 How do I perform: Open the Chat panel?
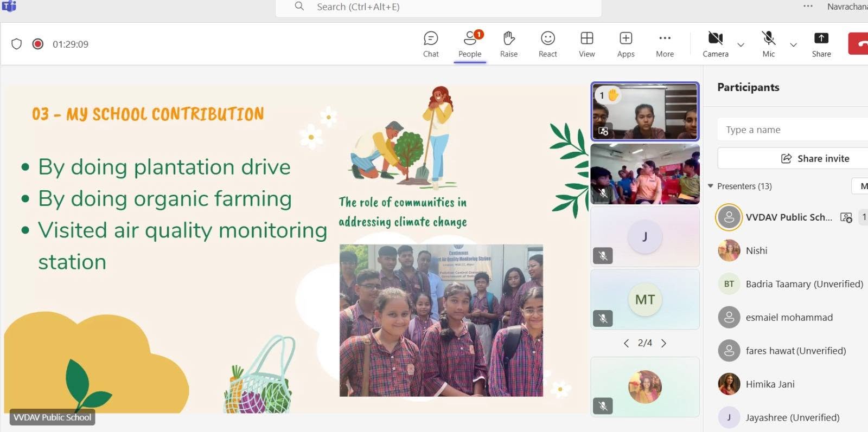[431, 44]
